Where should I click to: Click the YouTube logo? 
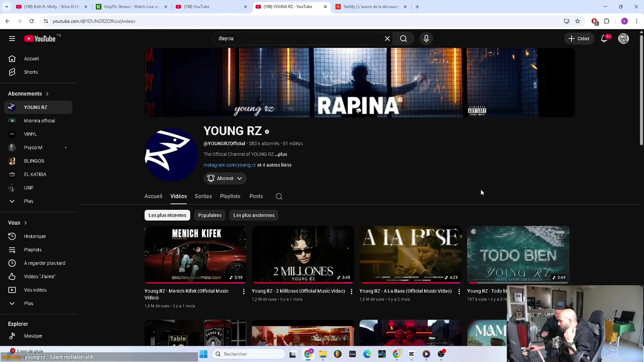(40, 39)
